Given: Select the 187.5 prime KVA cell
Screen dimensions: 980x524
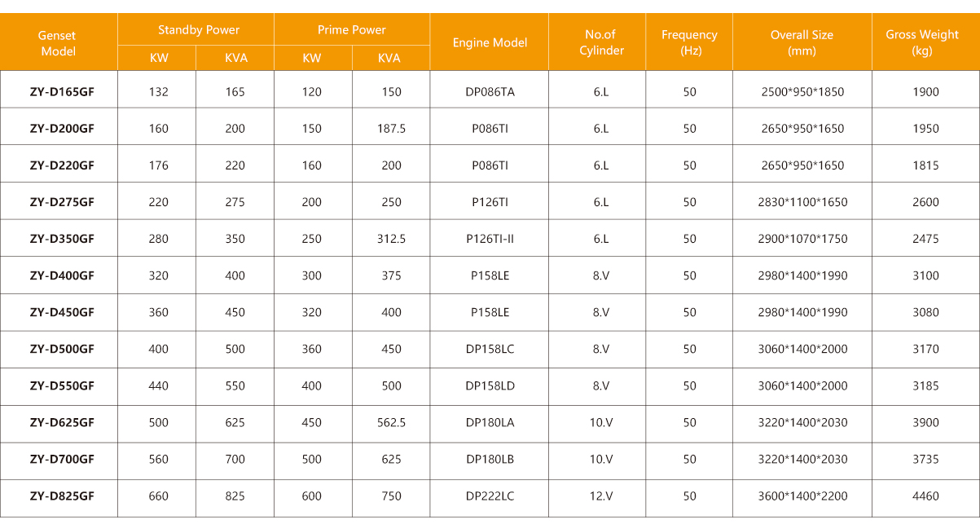Looking at the screenshot, I should (x=391, y=129).
